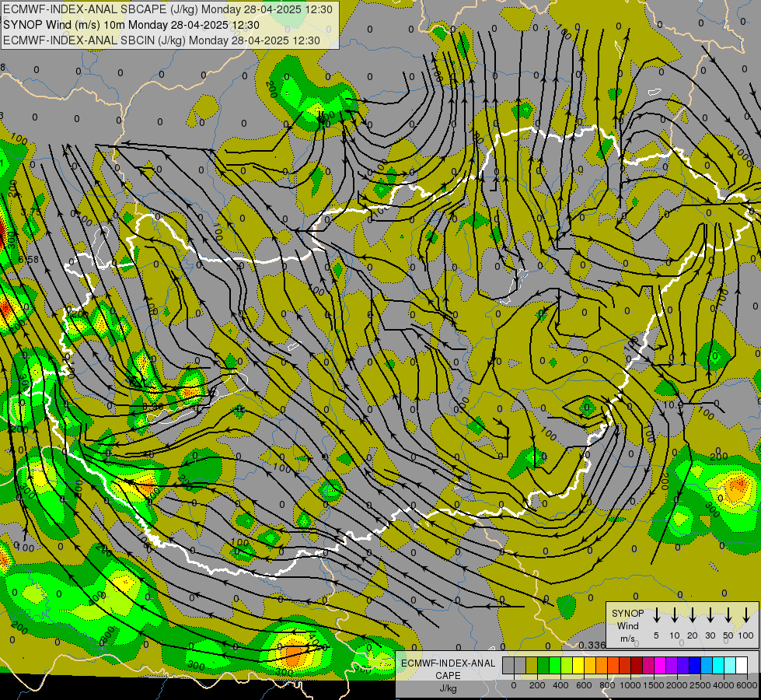This screenshot has width=761, height=700.
Task: Click the '0' tick label on the CAPE color scale
Action: (514, 685)
